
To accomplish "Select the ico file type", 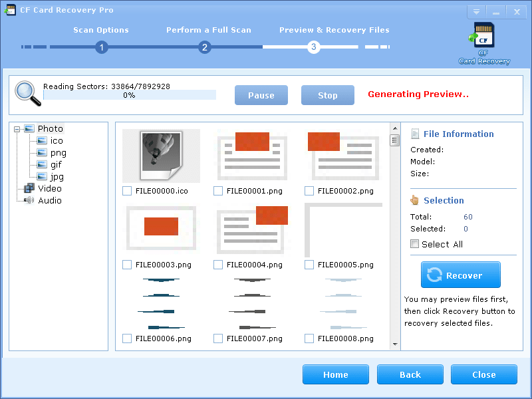I will tap(57, 140).
